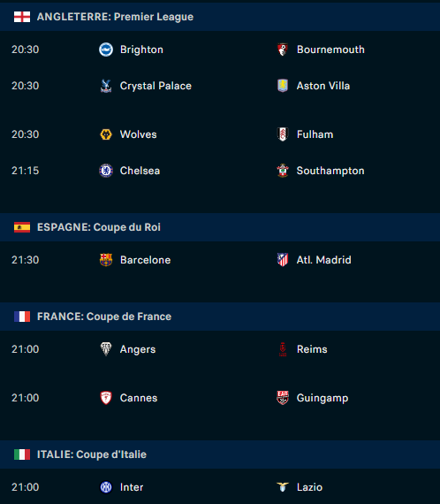Select the Aston Villa team name

[323, 86]
